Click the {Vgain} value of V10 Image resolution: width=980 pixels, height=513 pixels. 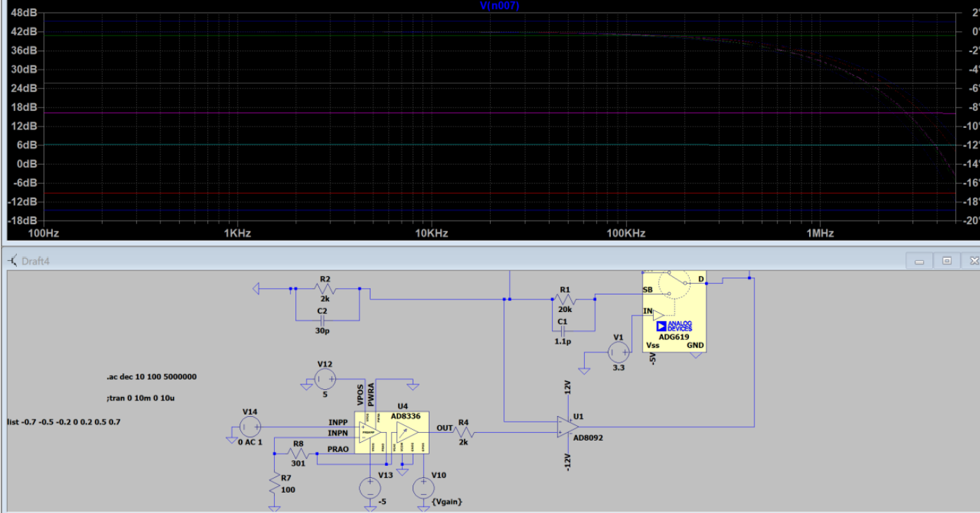click(449, 502)
